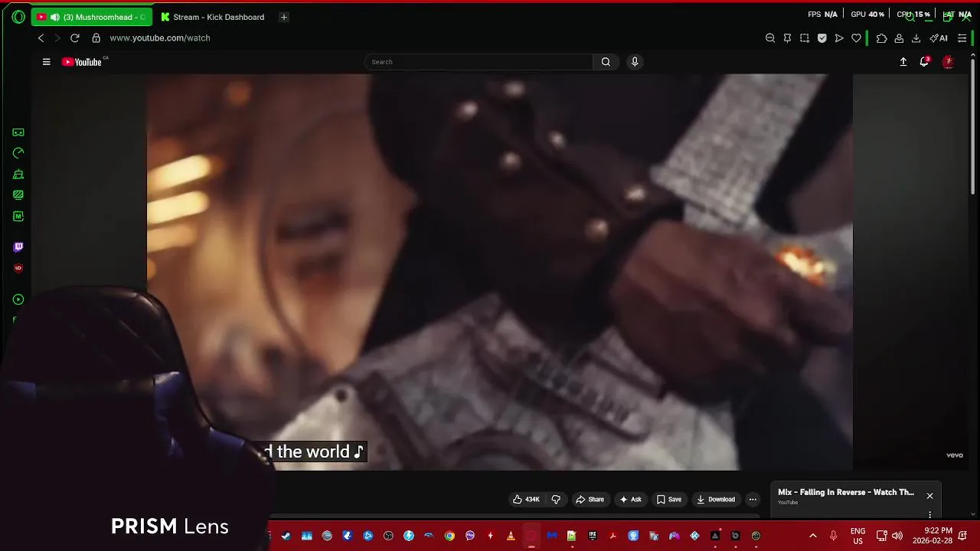The width and height of the screenshot is (980, 551).
Task: Open the browser downloads panel
Action: 916,38
